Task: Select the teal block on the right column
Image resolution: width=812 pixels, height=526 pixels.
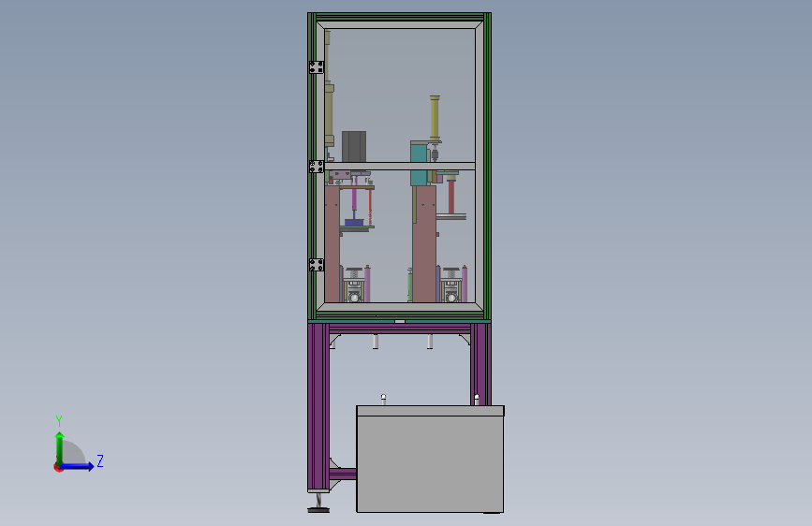Action: click(x=419, y=163)
